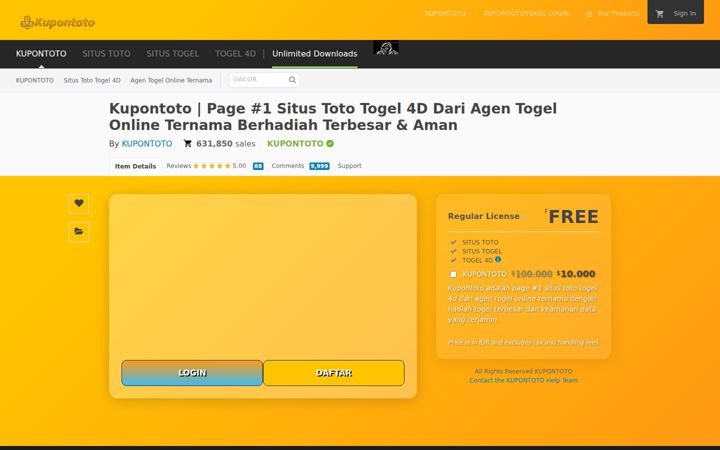Open the KUPONTOTO main nav item
Image resolution: width=720 pixels, height=450 pixels.
click(x=41, y=54)
